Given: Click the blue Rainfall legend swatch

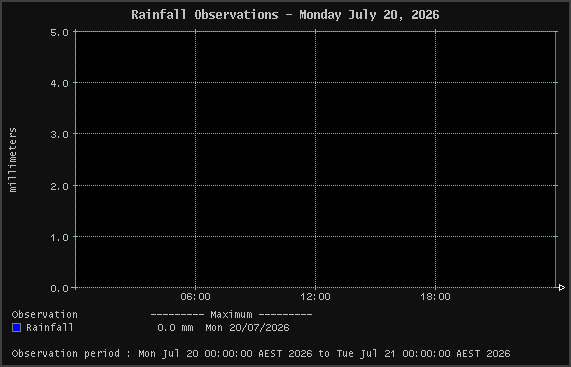Looking at the screenshot, I should 16,328.
